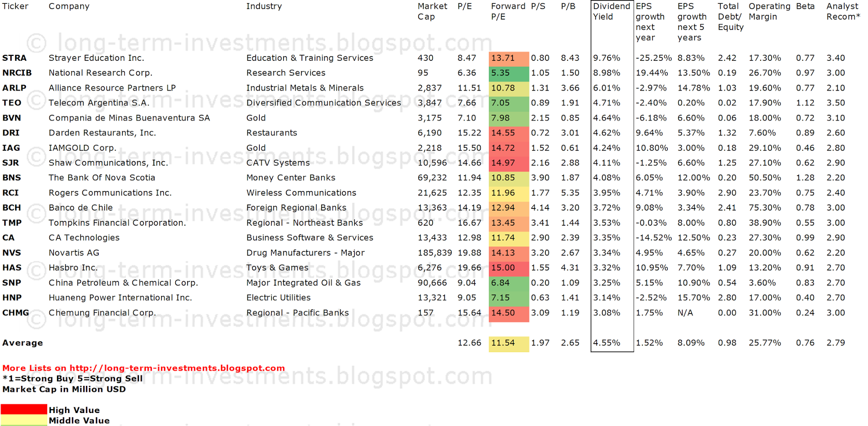868x426 pixels.
Task: Select the NRCIB ticker cell
Action: 17,73
